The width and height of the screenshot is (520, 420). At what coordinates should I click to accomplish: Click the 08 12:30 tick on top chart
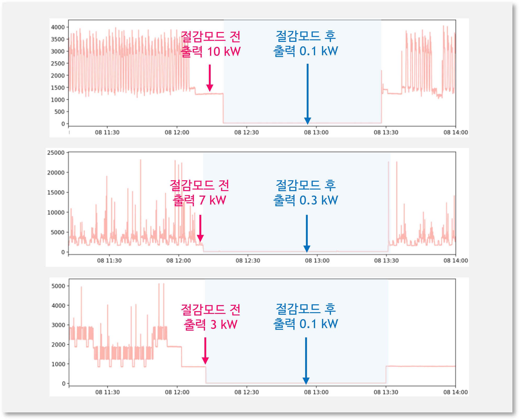point(246,132)
